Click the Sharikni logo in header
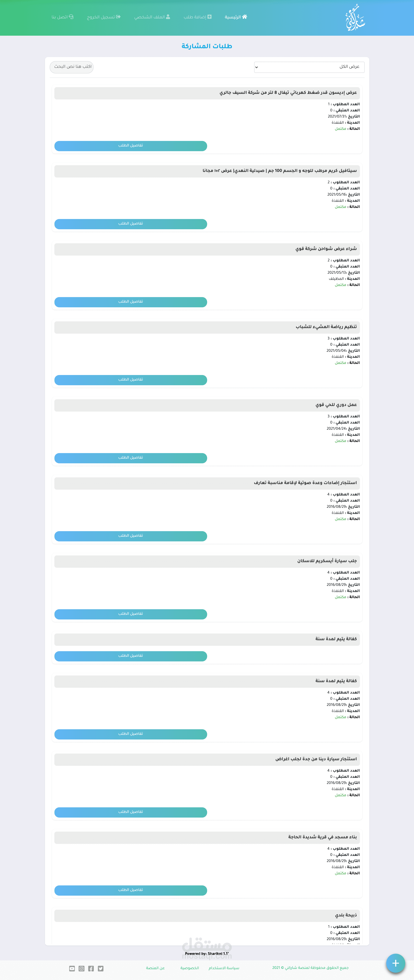The image size is (414, 980). pyautogui.click(x=355, y=18)
